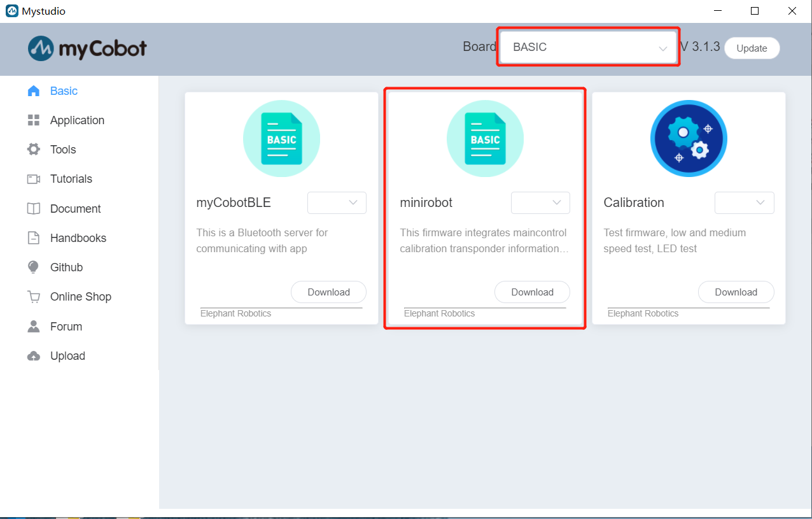This screenshot has height=519, width=812.
Task: Click the minirobot BASIC firmware icon
Action: point(485,138)
